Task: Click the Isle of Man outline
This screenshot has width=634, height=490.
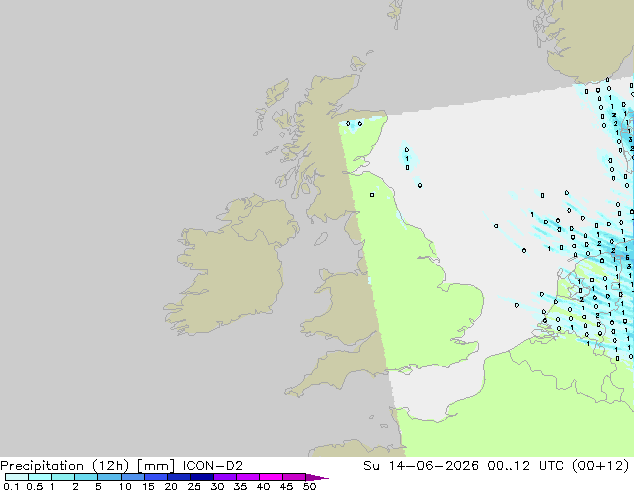Action: tap(321, 239)
